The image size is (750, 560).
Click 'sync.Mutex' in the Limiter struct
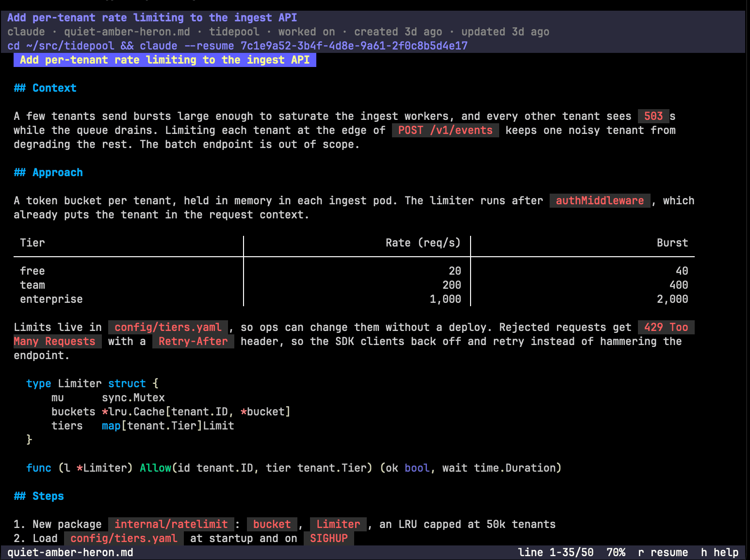click(133, 397)
